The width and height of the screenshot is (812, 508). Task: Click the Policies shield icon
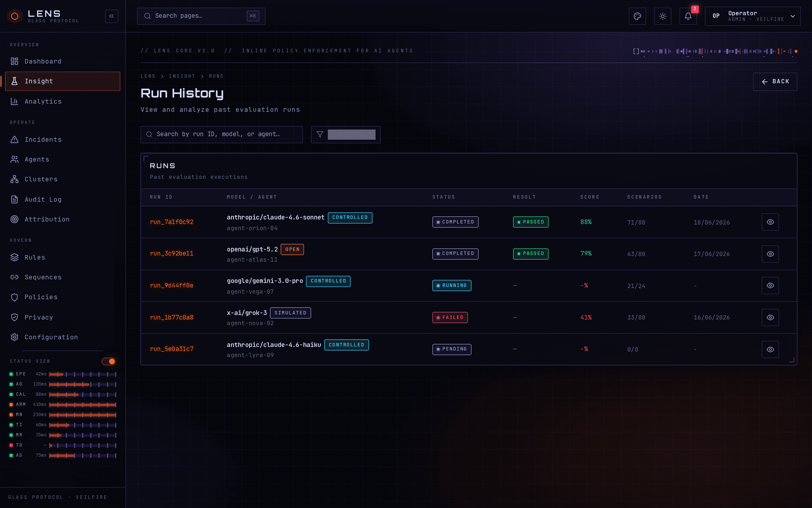(x=14, y=297)
